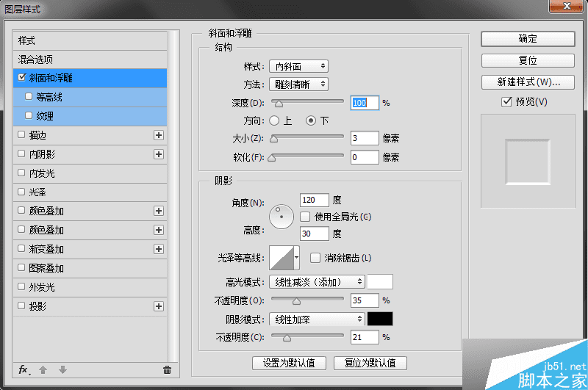Click the 复位 button
Screen dimensions: 588x390
coord(528,60)
